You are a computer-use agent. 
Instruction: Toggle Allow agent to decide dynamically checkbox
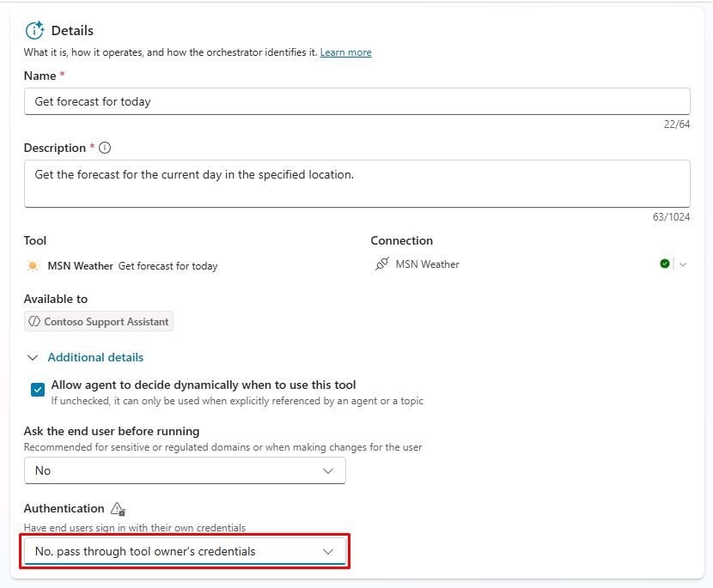(x=38, y=390)
